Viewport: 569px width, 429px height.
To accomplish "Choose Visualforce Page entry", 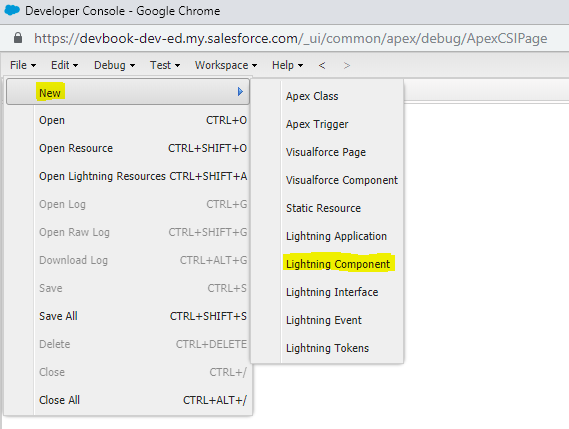I will coord(327,152).
